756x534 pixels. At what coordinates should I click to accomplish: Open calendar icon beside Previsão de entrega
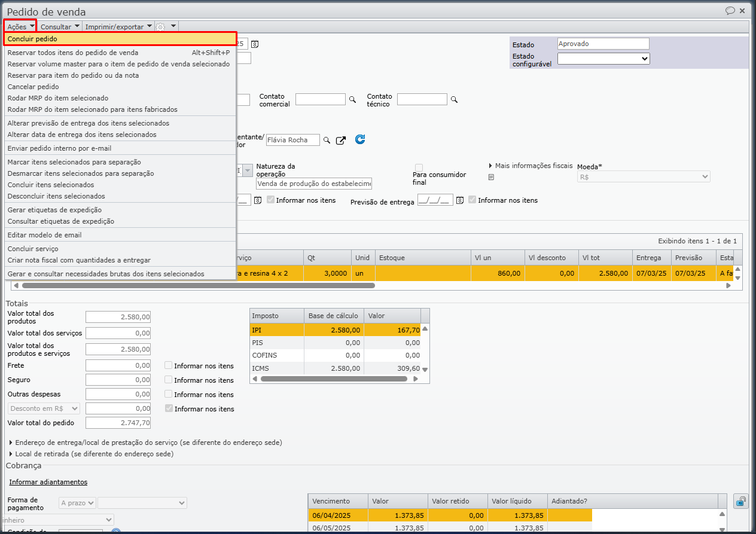click(460, 200)
